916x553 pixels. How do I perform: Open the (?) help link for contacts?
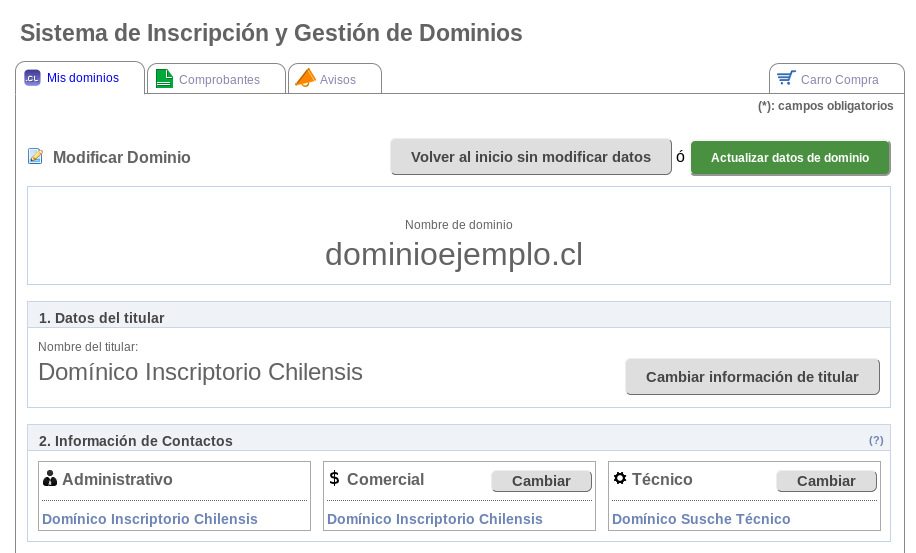click(x=876, y=440)
